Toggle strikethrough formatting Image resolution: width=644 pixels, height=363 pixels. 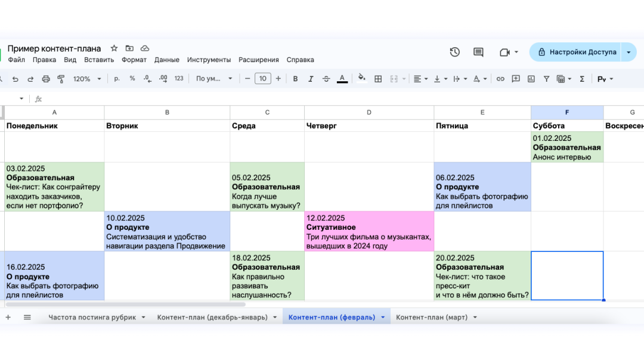pyautogui.click(x=326, y=79)
